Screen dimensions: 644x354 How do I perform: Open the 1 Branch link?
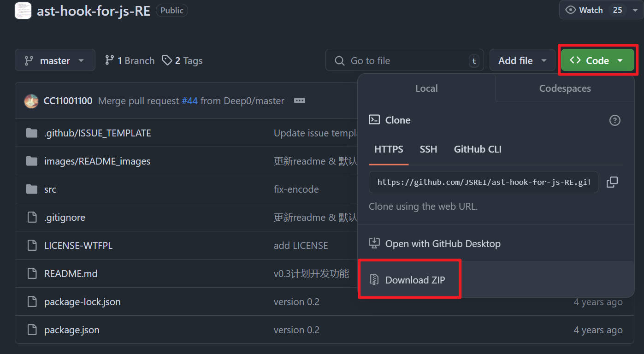[130, 60]
